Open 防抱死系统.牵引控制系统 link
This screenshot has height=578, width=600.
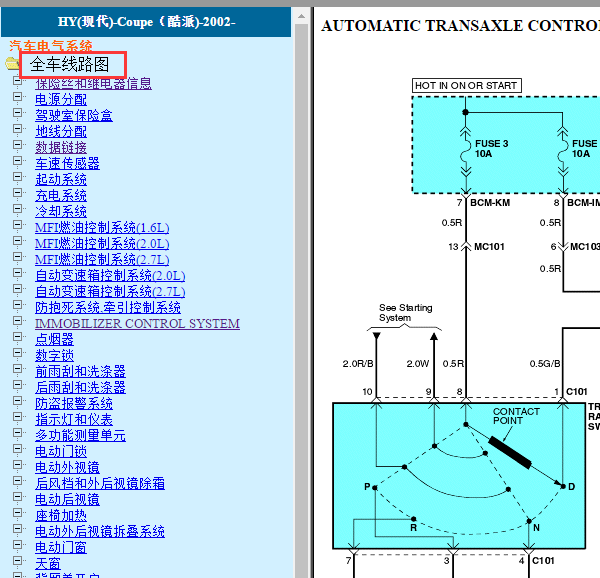(108, 308)
